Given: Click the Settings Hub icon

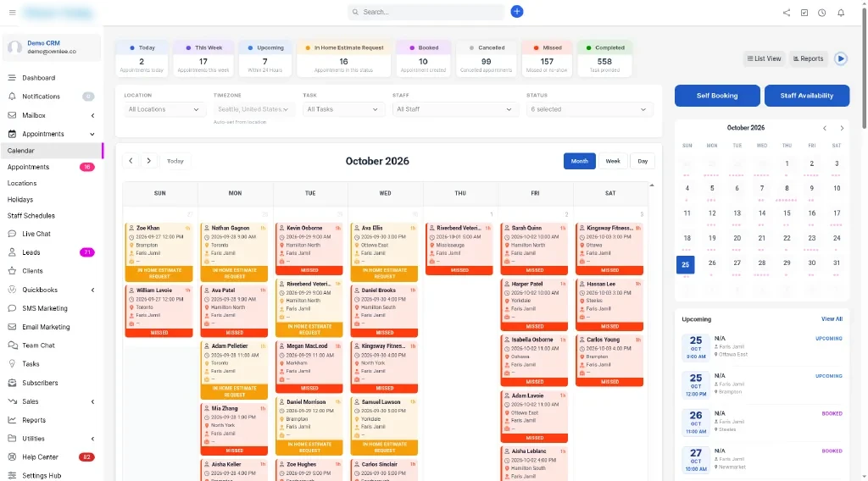Looking at the screenshot, I should pyautogui.click(x=12, y=475).
